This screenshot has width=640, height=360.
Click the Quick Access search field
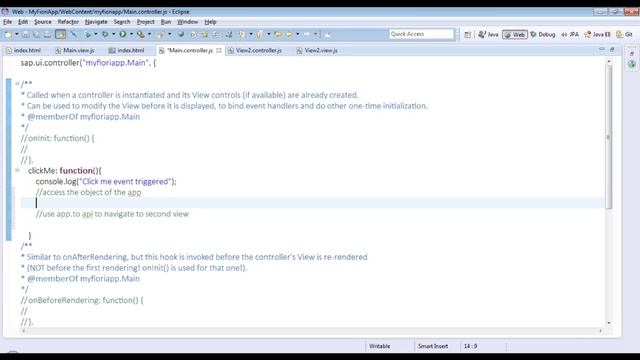(x=422, y=34)
